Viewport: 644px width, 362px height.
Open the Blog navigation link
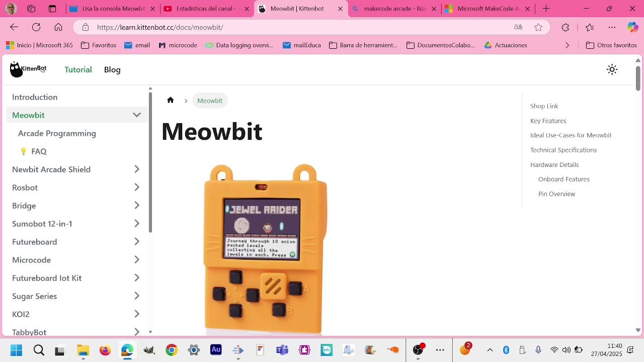click(x=112, y=69)
